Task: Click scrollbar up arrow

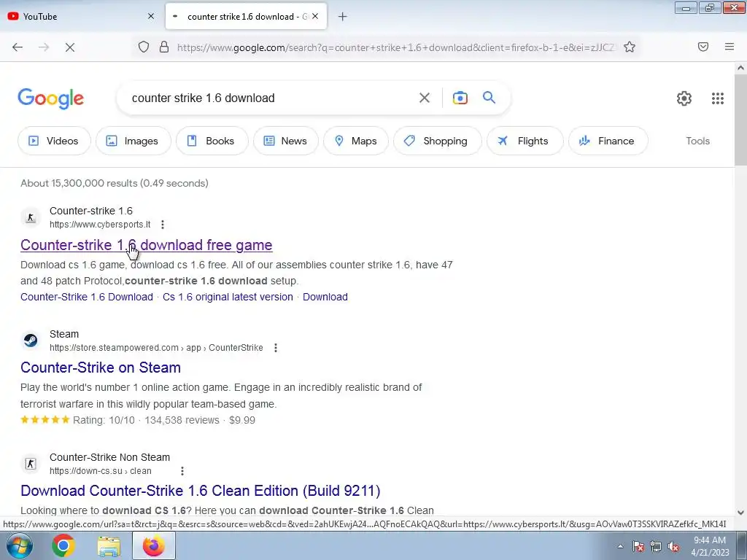Action: click(740, 68)
